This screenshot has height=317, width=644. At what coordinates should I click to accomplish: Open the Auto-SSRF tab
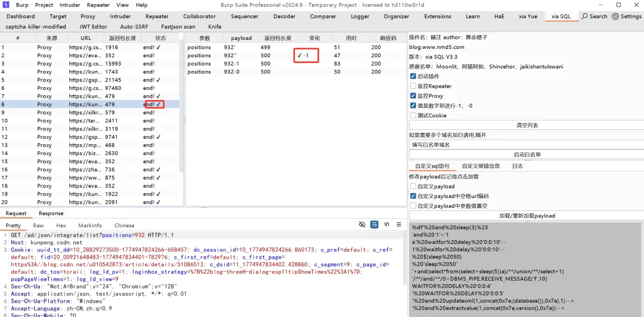135,26
